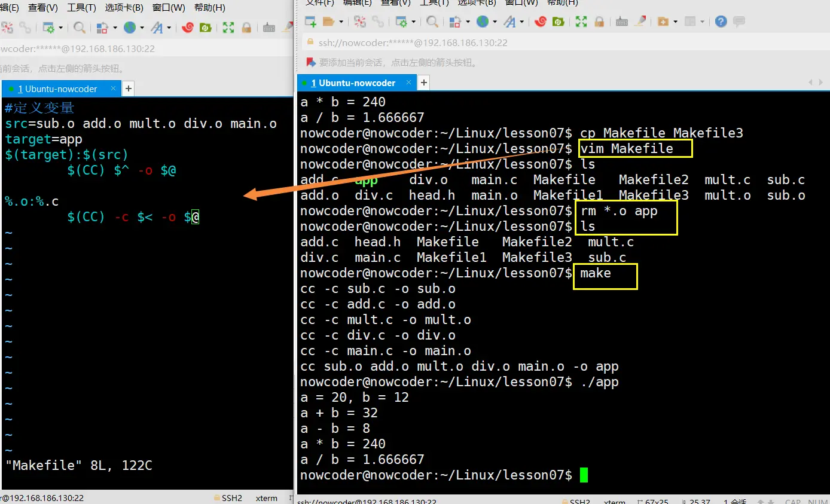This screenshot has height=504, width=830.
Task: Click "Makefile" 8L, 122C vim status line
Action: click(x=79, y=465)
